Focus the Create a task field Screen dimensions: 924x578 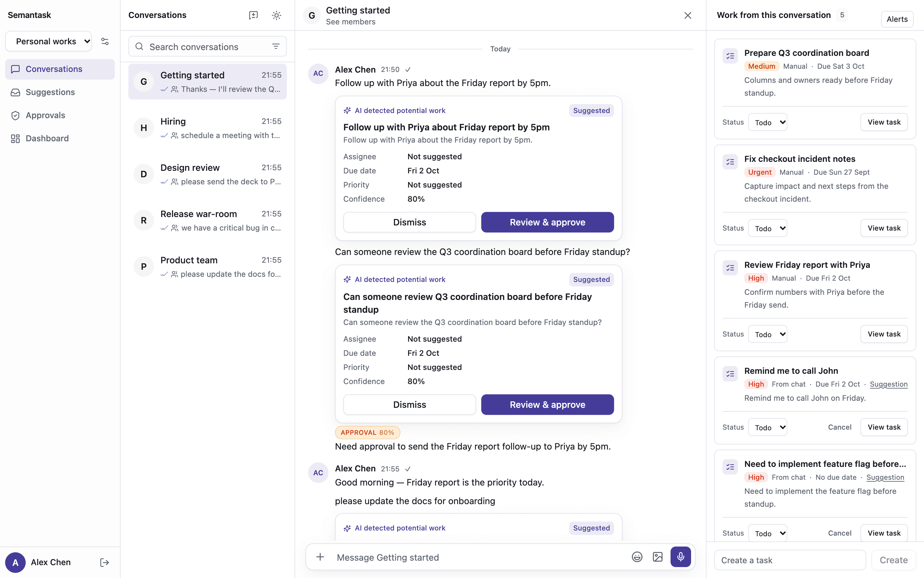[790, 560]
